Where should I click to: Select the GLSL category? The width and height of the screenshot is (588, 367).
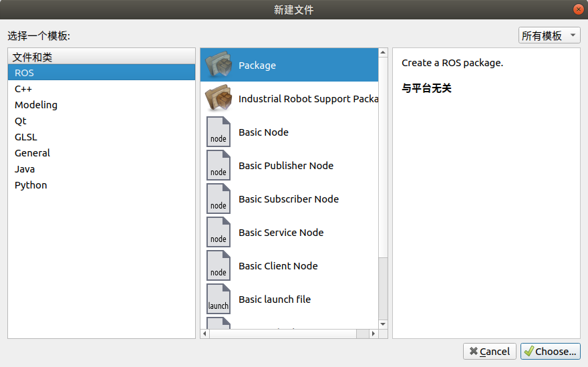click(x=102, y=137)
